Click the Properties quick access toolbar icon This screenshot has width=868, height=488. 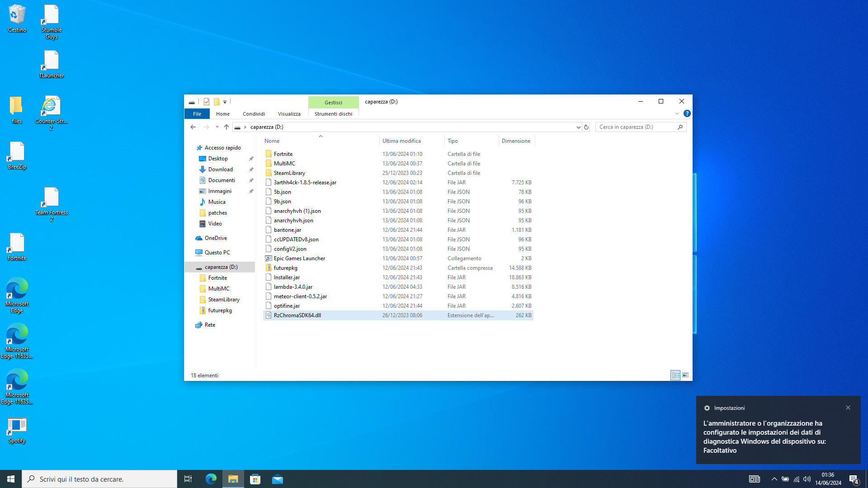pos(207,102)
